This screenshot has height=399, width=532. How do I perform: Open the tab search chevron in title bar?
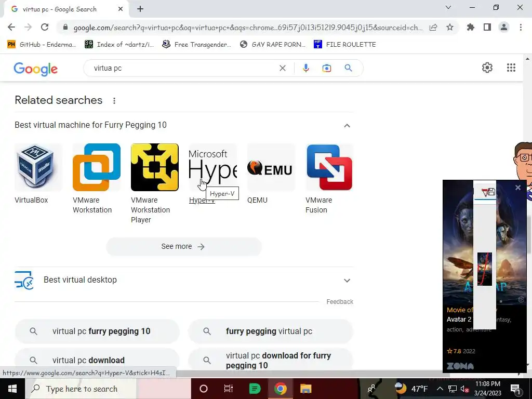[x=448, y=7]
